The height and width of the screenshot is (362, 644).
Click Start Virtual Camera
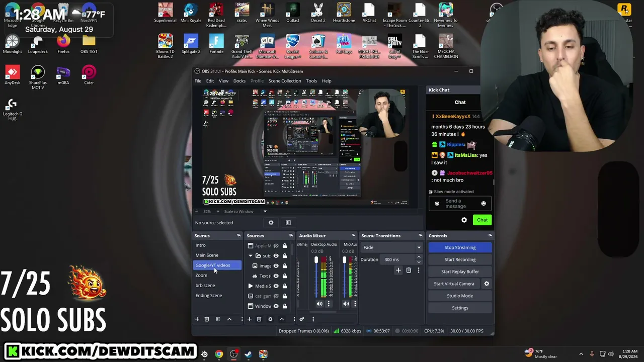pos(454,284)
